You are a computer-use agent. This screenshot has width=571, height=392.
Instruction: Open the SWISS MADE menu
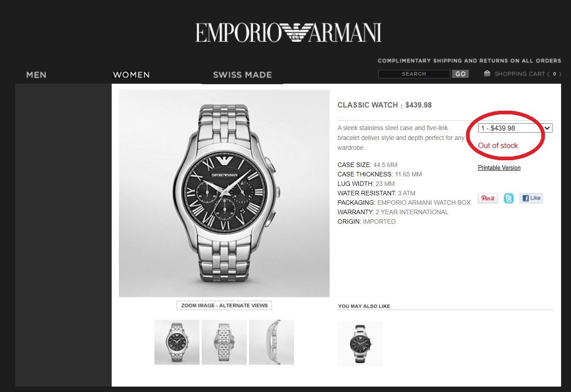(x=242, y=75)
